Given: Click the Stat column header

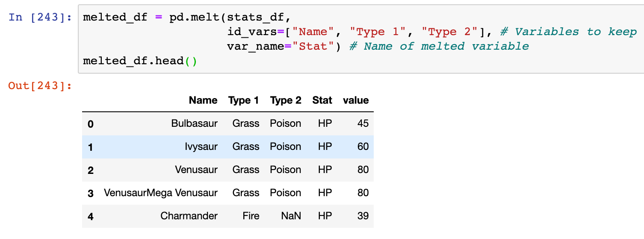Looking at the screenshot, I should (x=322, y=100).
